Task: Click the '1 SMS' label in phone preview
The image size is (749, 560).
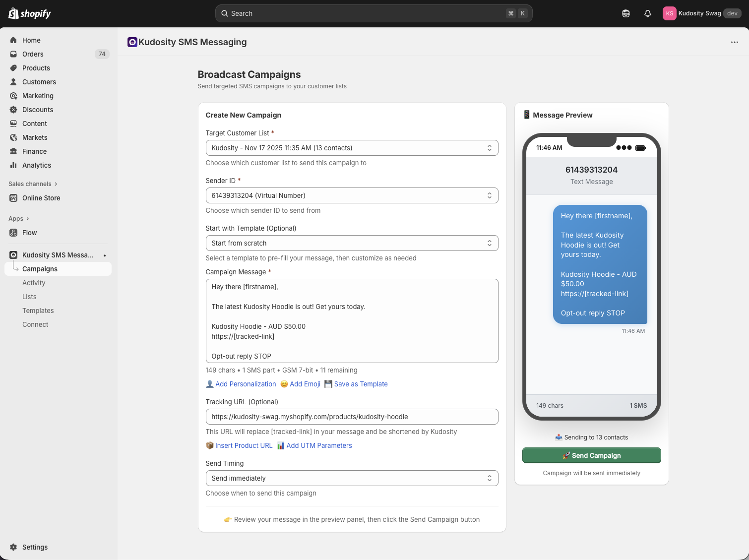Action: [638, 406]
